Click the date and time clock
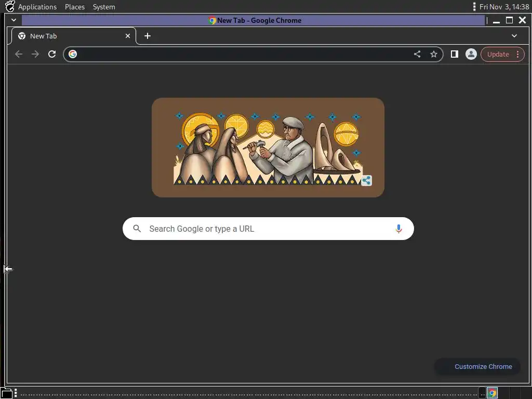Image resolution: width=532 pixels, height=399 pixels. point(504,7)
